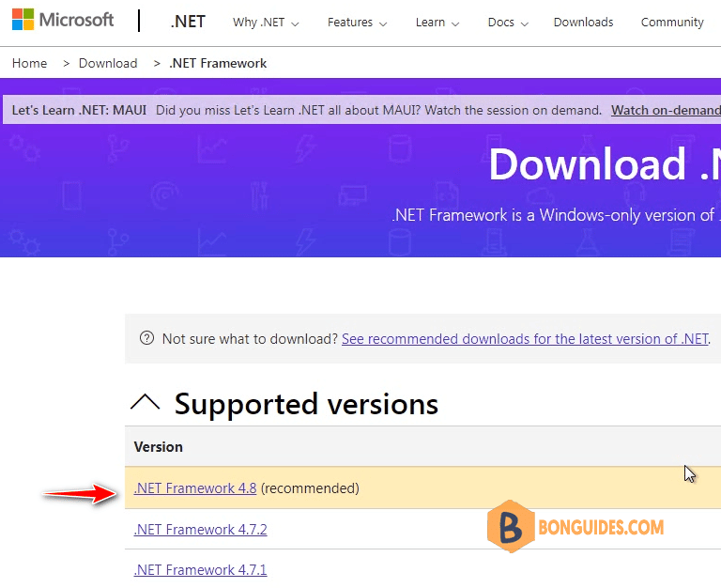Click the .NET brand link

coord(188,22)
